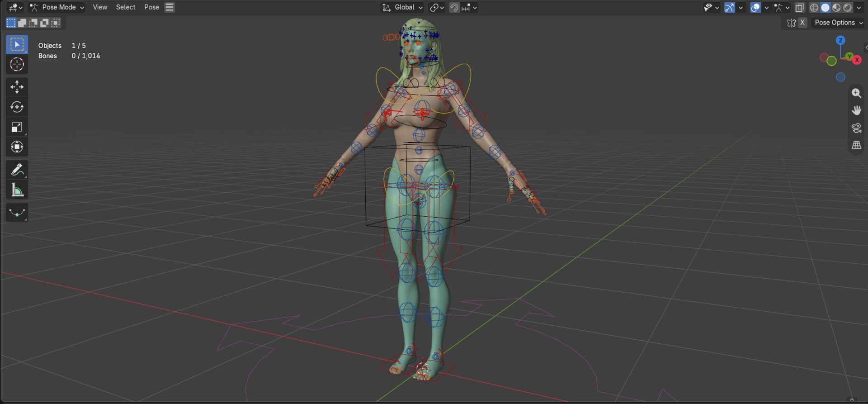
Task: Toggle X-ray view
Action: pos(800,7)
